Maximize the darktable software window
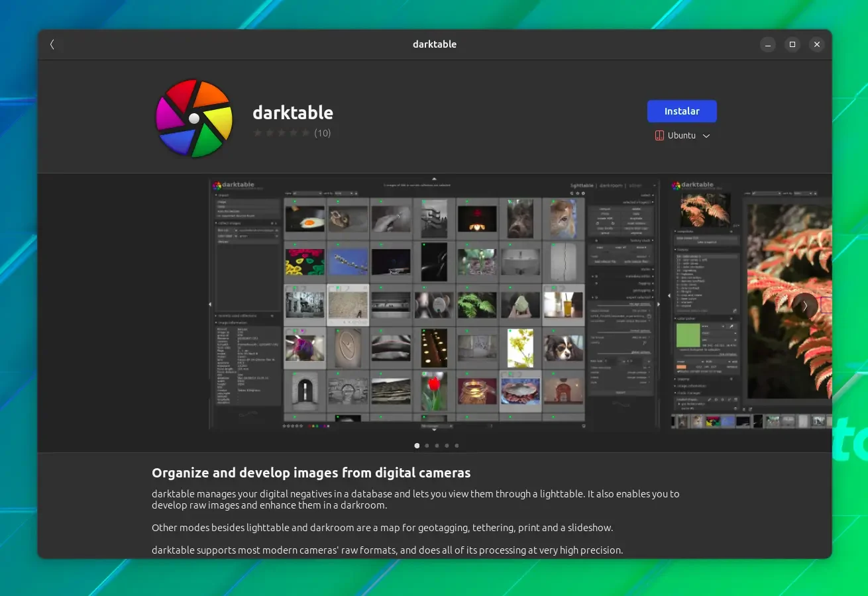Screen dimensions: 868x596 [792, 44]
